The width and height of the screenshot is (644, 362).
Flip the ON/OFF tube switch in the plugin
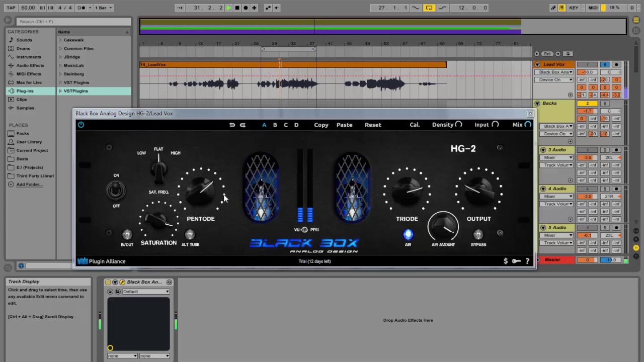[x=116, y=190]
